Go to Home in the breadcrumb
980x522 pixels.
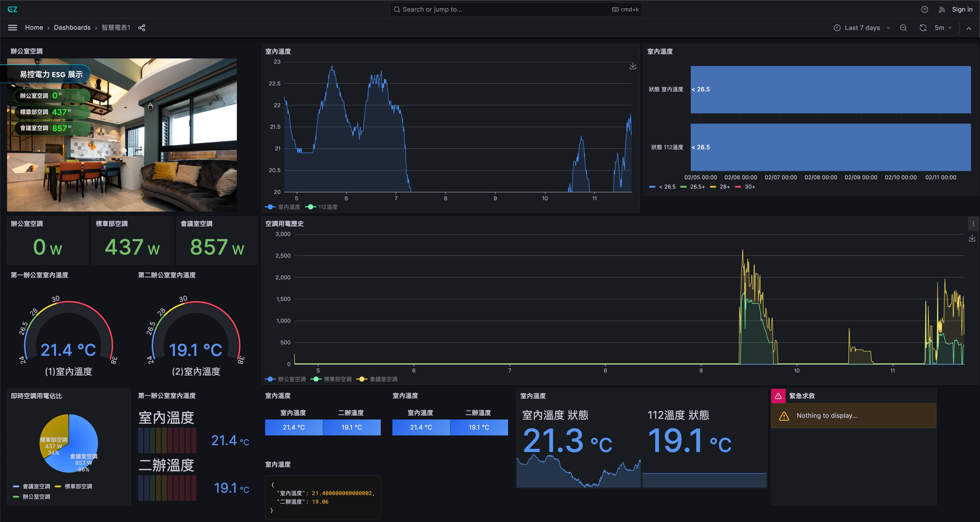click(x=34, y=28)
